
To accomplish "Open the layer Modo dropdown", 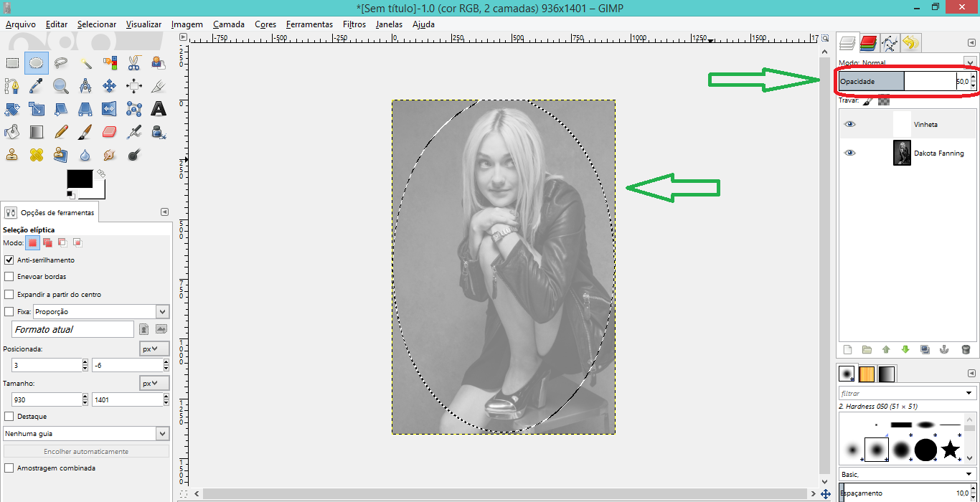I will [970, 62].
